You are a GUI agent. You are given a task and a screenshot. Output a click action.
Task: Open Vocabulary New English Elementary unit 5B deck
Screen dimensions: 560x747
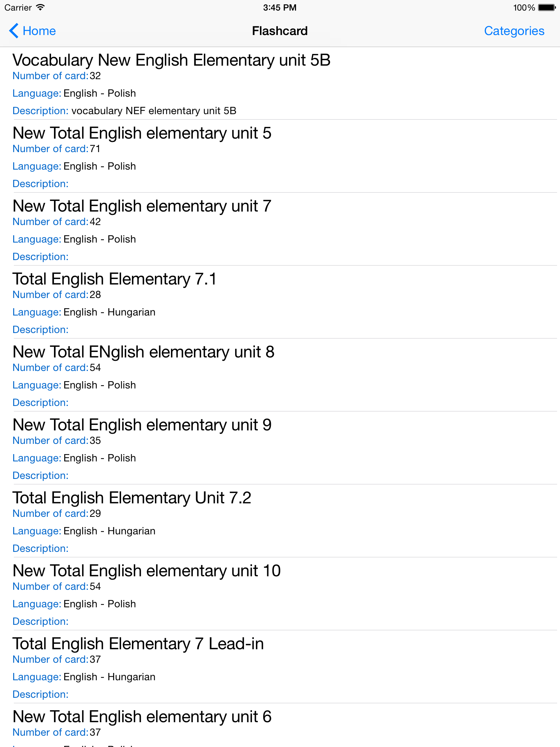coord(172,59)
